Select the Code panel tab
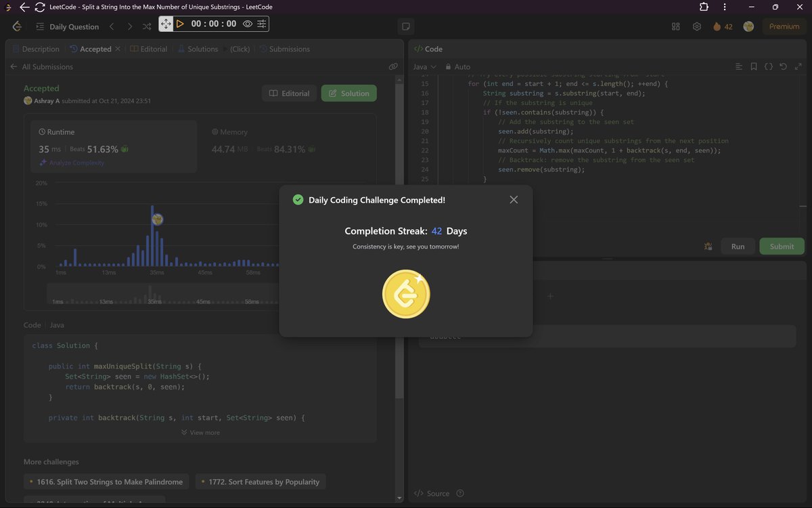The image size is (812, 508). coord(428,49)
